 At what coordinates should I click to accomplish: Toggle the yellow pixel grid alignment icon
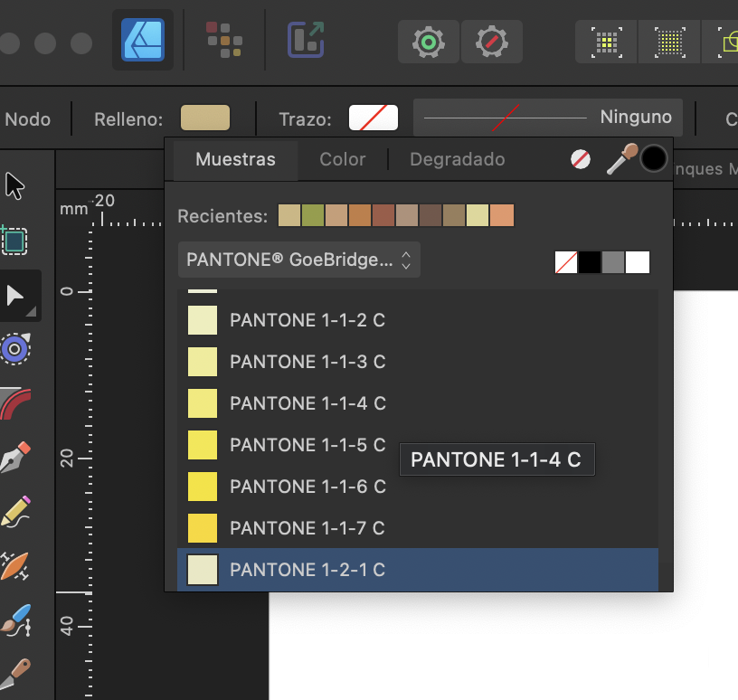pos(606,43)
